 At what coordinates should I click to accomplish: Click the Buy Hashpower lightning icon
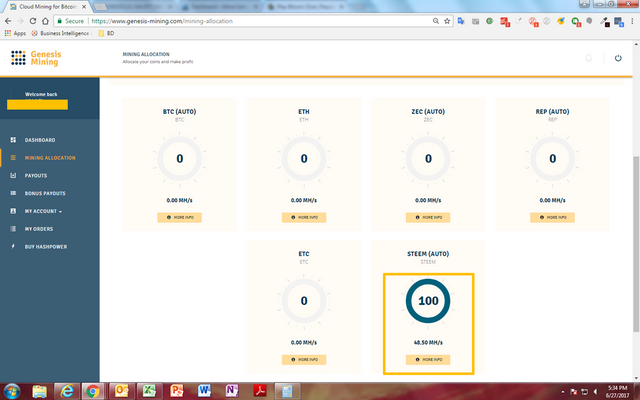13,247
